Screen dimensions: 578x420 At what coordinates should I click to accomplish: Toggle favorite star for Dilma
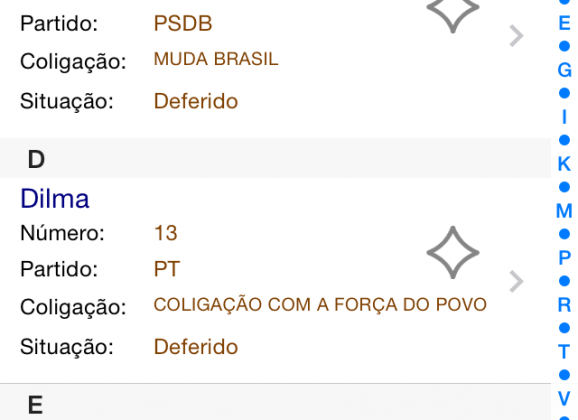pyautogui.click(x=453, y=253)
